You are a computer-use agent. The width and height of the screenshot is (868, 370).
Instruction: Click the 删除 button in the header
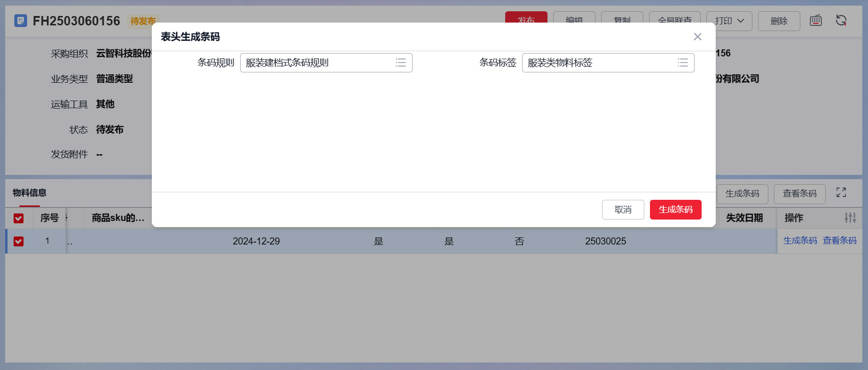(x=779, y=21)
